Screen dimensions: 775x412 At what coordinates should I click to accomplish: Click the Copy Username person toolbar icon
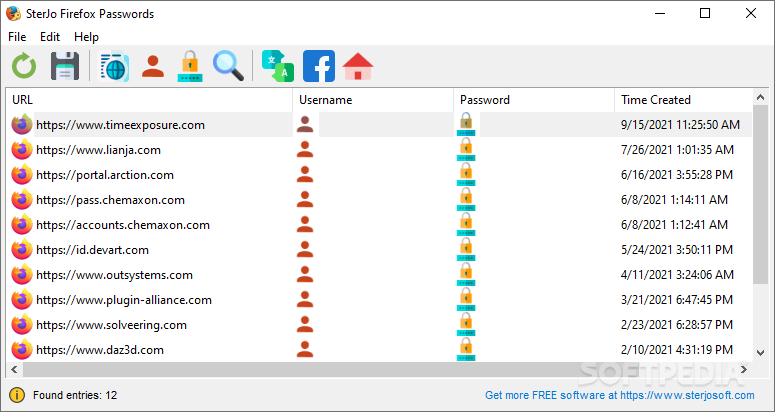[153, 66]
